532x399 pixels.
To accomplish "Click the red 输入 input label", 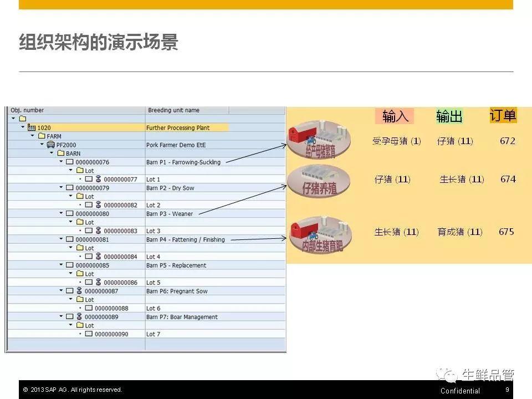I will (x=395, y=116).
